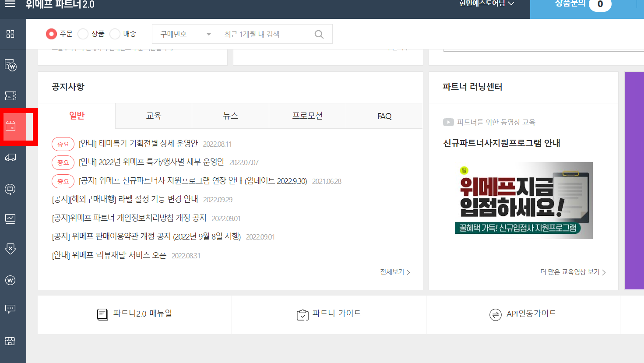Open the dashboard grid icon in the sidebar
The width and height of the screenshot is (644, 363).
[x=11, y=34]
